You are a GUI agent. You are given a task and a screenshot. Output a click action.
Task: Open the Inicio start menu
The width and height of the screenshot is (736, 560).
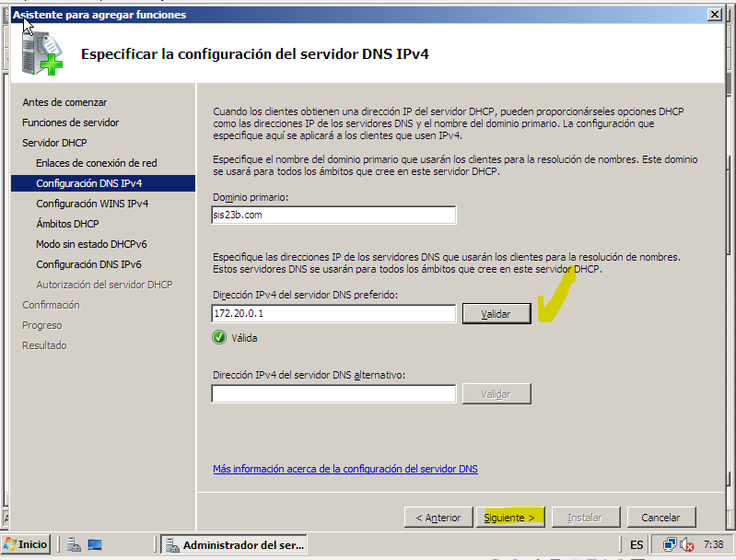tap(26, 544)
